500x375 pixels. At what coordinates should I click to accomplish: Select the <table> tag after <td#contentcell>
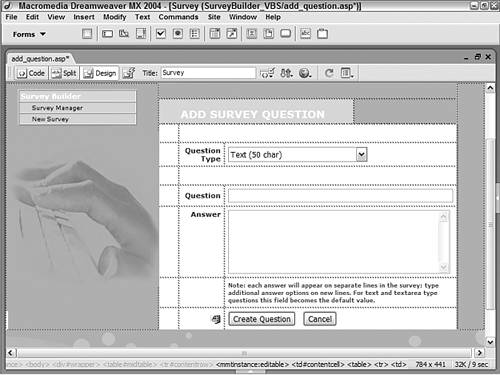coord(359,364)
